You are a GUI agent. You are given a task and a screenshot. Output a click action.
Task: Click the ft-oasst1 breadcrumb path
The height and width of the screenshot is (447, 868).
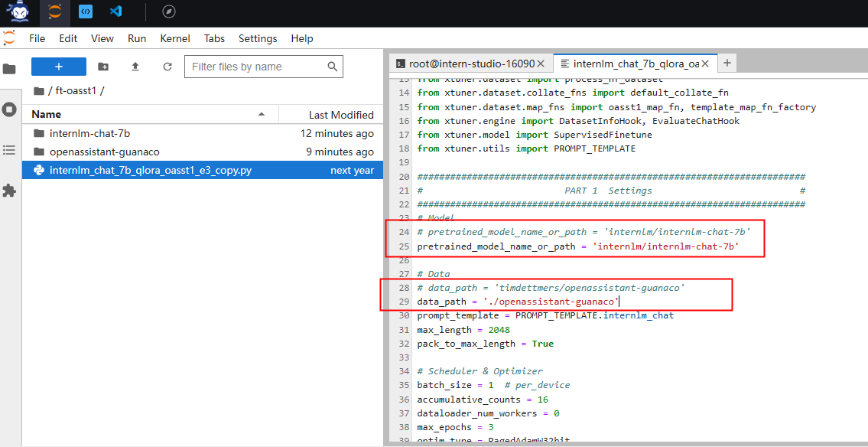tap(76, 91)
